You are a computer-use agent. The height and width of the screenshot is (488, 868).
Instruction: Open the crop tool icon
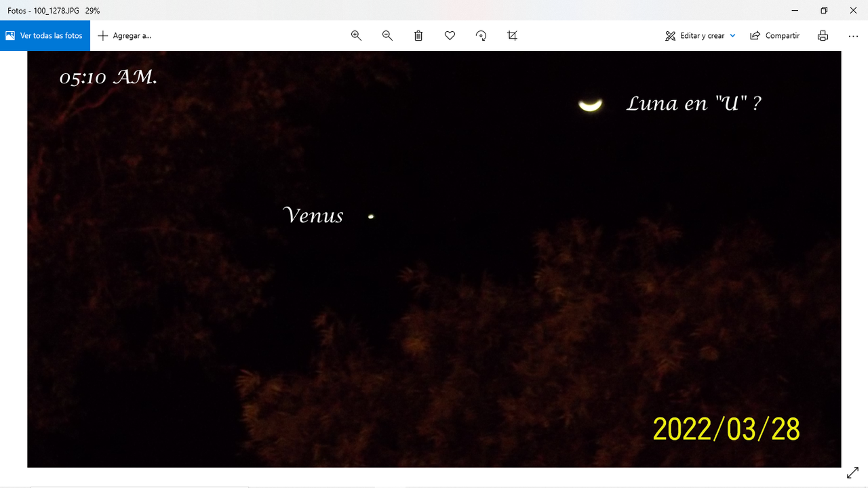(512, 36)
